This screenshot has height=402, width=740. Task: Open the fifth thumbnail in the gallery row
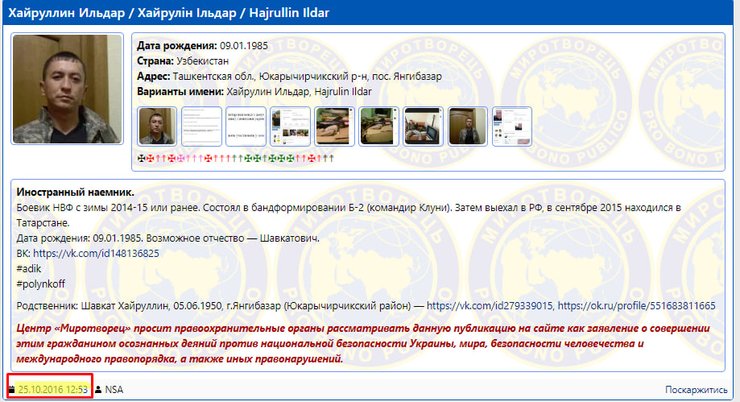334,127
